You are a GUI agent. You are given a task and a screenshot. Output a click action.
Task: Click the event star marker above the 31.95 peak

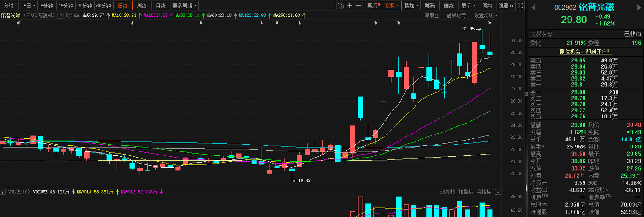(x=490, y=23)
